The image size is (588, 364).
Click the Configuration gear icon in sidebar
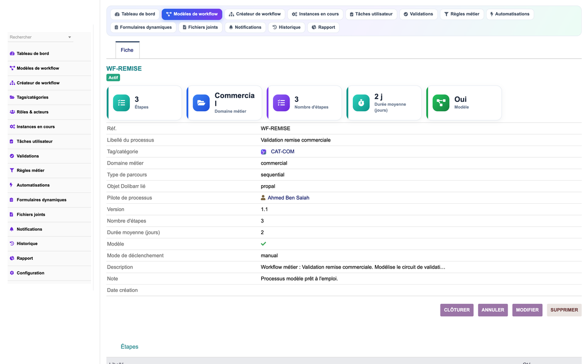[x=12, y=273]
